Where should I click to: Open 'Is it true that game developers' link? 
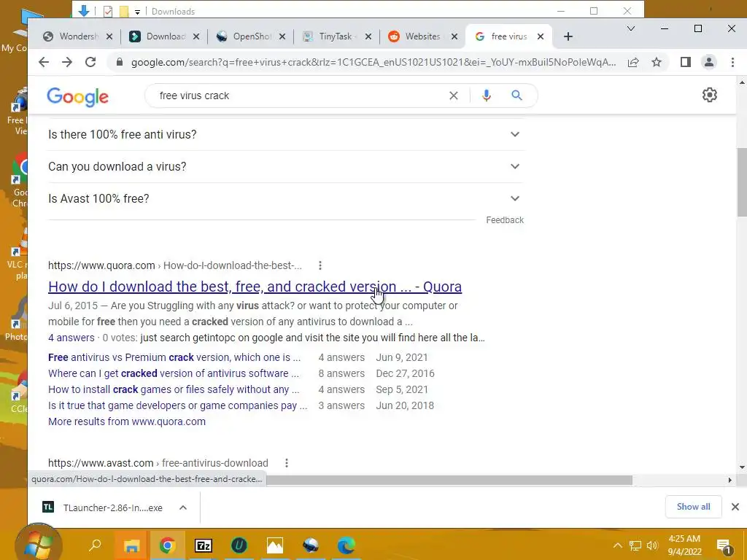point(178,405)
